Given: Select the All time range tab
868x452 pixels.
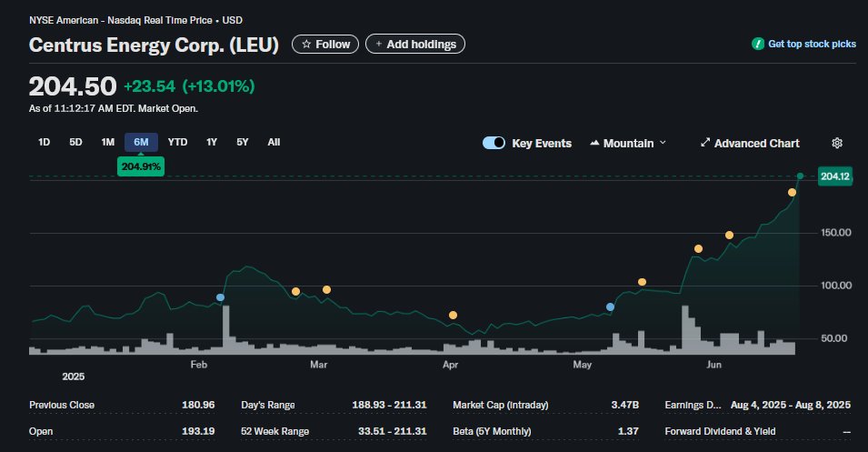Looking at the screenshot, I should 274,143.
